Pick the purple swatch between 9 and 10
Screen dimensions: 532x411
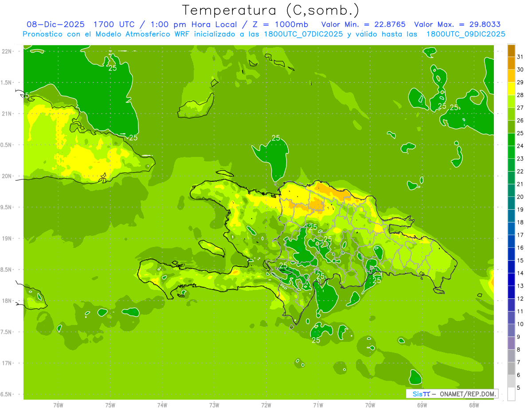click(x=511, y=330)
